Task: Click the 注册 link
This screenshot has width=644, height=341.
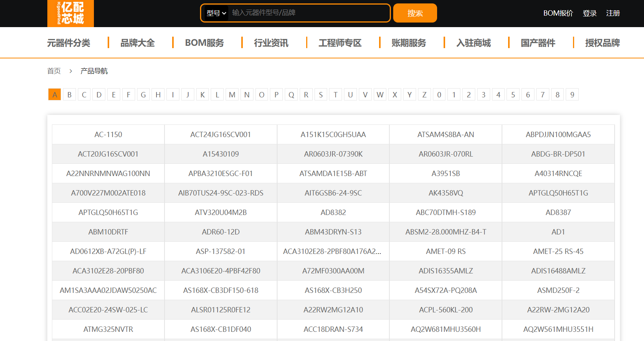Action: [x=613, y=13]
